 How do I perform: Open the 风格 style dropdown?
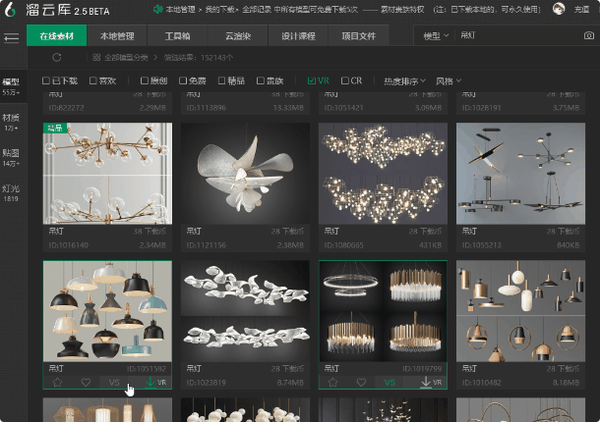[x=448, y=81]
